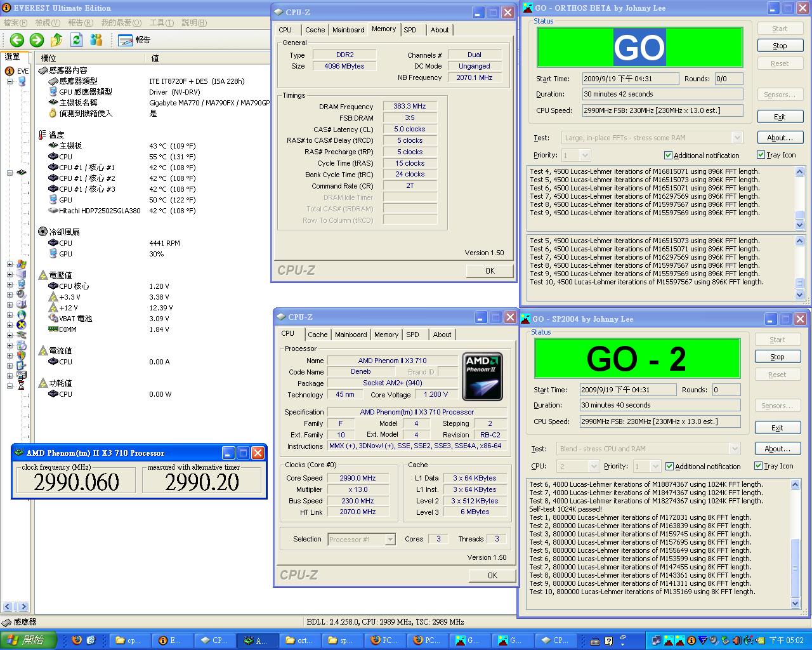Screen dimensions: 812x650
Task: Click the Start button on the taskbar
Action: tap(29, 640)
